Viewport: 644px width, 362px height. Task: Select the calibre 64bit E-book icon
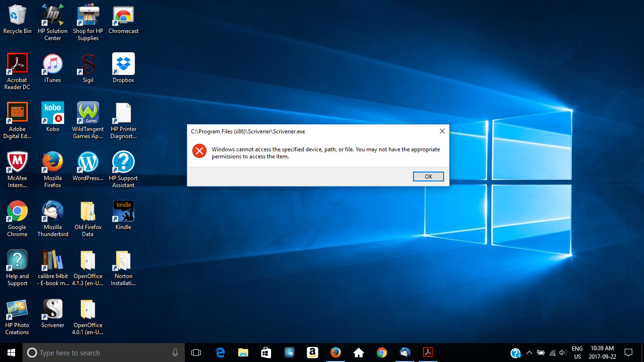tap(53, 268)
